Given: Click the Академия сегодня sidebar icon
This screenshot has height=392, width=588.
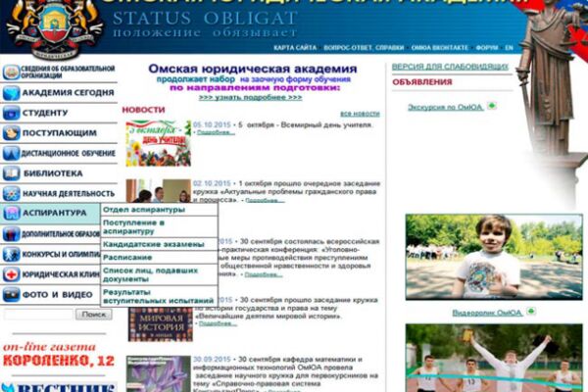Looking at the screenshot, I should click(x=11, y=93).
